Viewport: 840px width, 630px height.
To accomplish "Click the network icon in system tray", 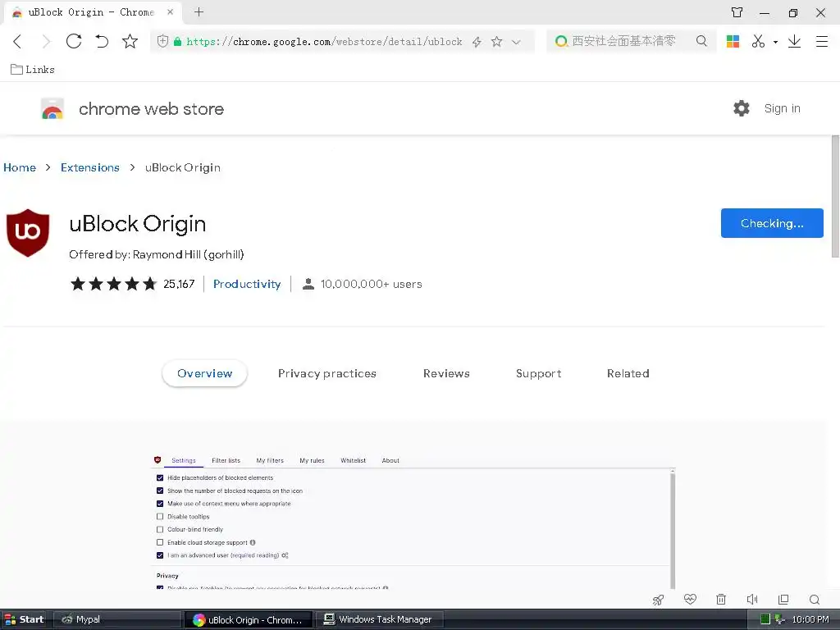I will tap(779, 619).
